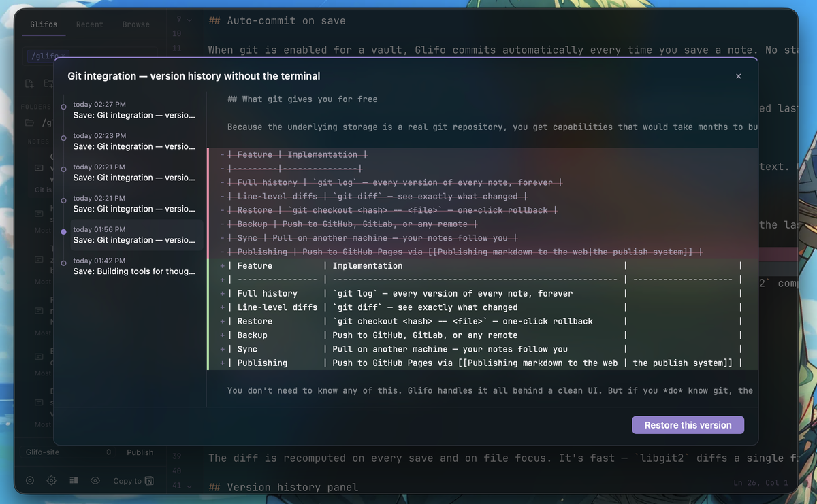The height and width of the screenshot is (504, 817).
Task: Collapse the fold chevron at line 9
Action: click(x=189, y=20)
